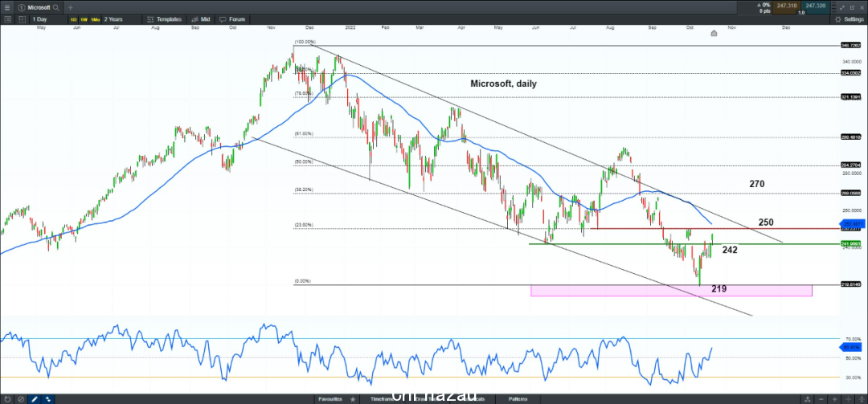
Task: Click the (23.60%) Fibonacci label
Action: [x=304, y=225]
